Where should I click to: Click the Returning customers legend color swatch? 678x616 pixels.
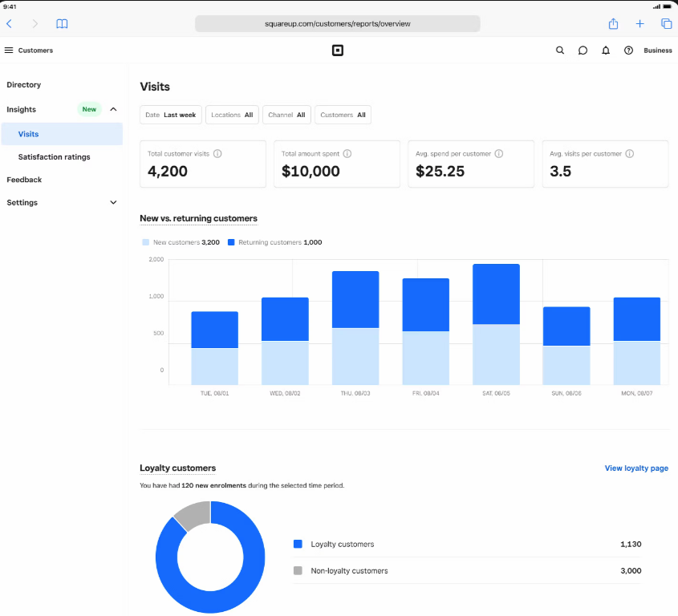231,242
